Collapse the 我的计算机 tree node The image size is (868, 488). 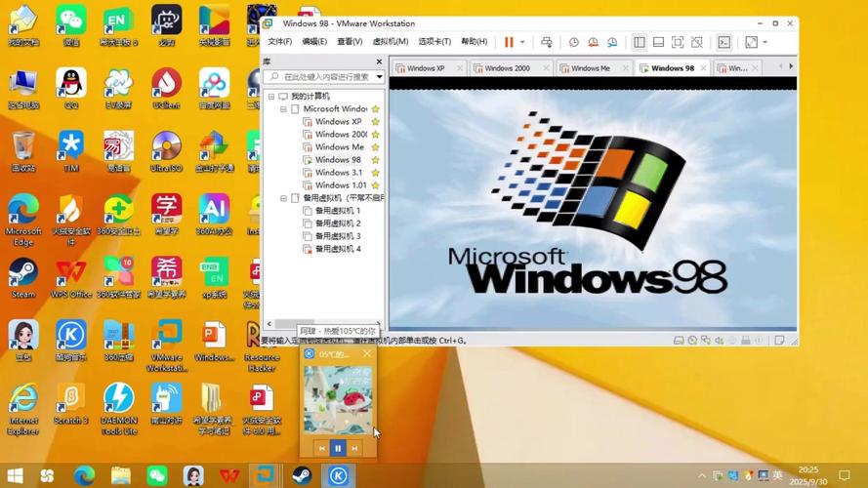(271, 97)
